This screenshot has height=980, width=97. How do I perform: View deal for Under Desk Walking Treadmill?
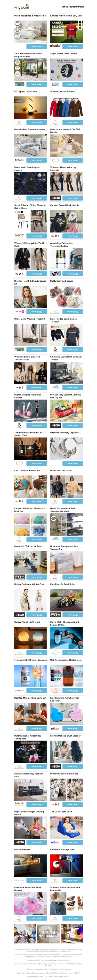click(37, 350)
